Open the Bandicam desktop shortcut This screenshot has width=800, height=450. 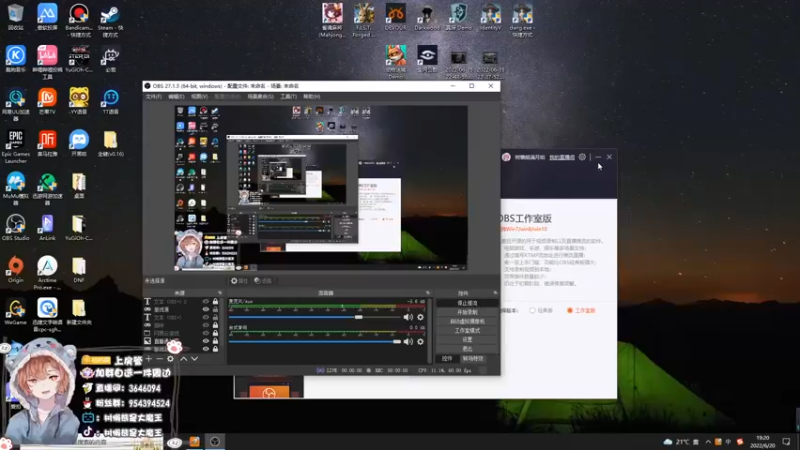(79, 20)
